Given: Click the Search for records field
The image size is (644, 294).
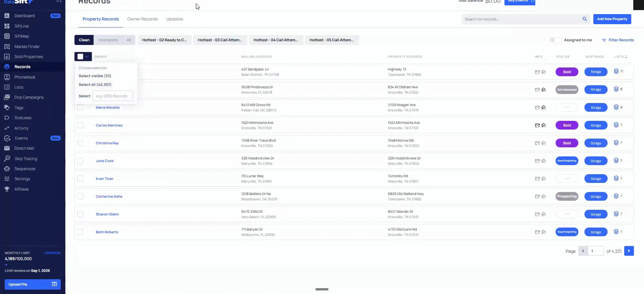Looking at the screenshot, I should coord(522,19).
